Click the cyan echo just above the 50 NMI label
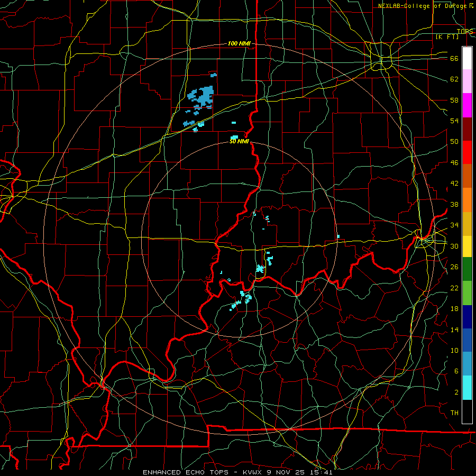 (234, 137)
